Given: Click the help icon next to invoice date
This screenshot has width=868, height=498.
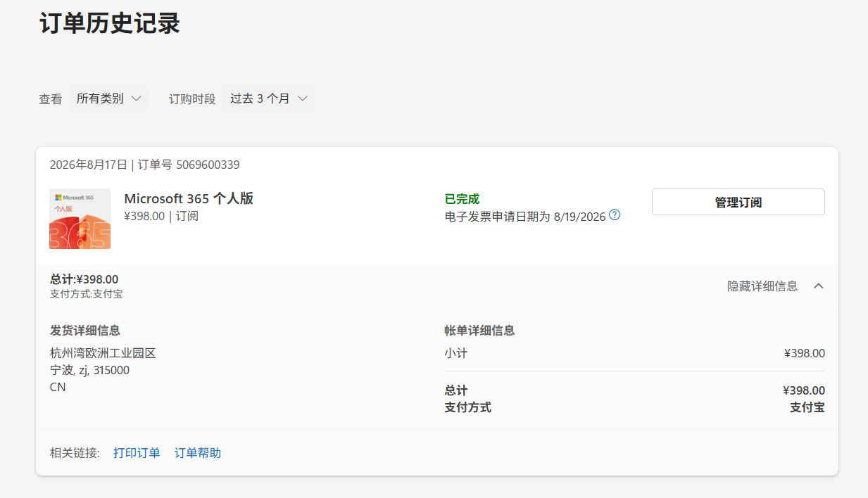Looking at the screenshot, I should tap(615, 215).
